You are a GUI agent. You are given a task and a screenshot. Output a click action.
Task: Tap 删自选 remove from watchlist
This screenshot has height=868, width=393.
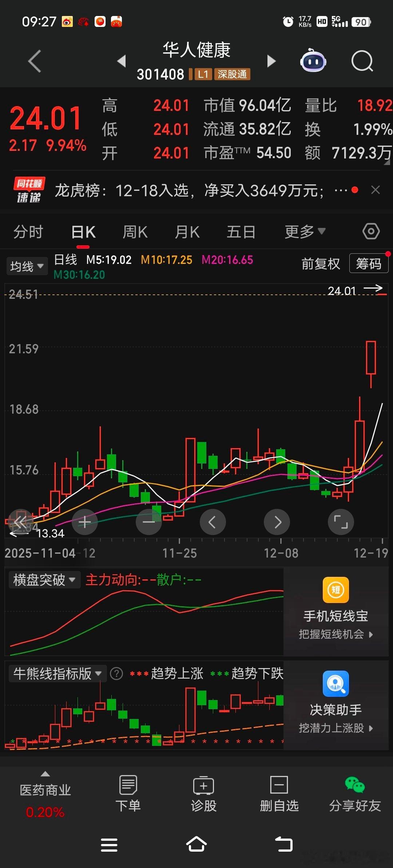[279, 793]
